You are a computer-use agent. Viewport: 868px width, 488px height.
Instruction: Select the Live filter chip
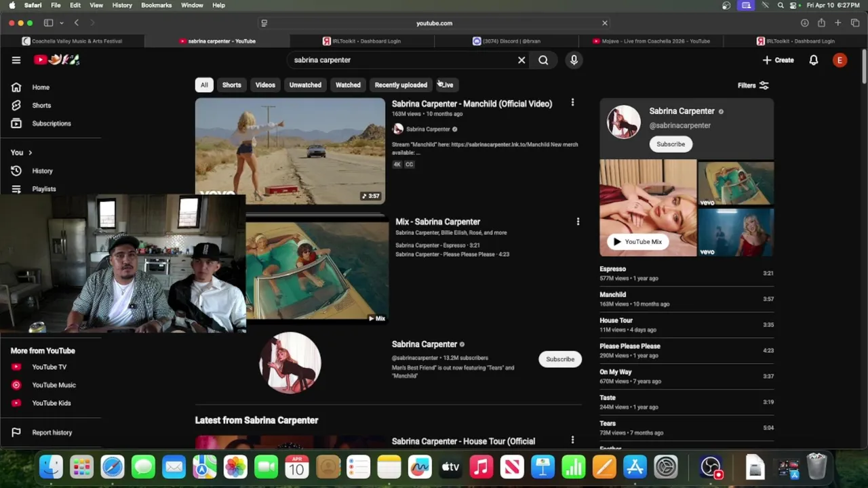446,85
